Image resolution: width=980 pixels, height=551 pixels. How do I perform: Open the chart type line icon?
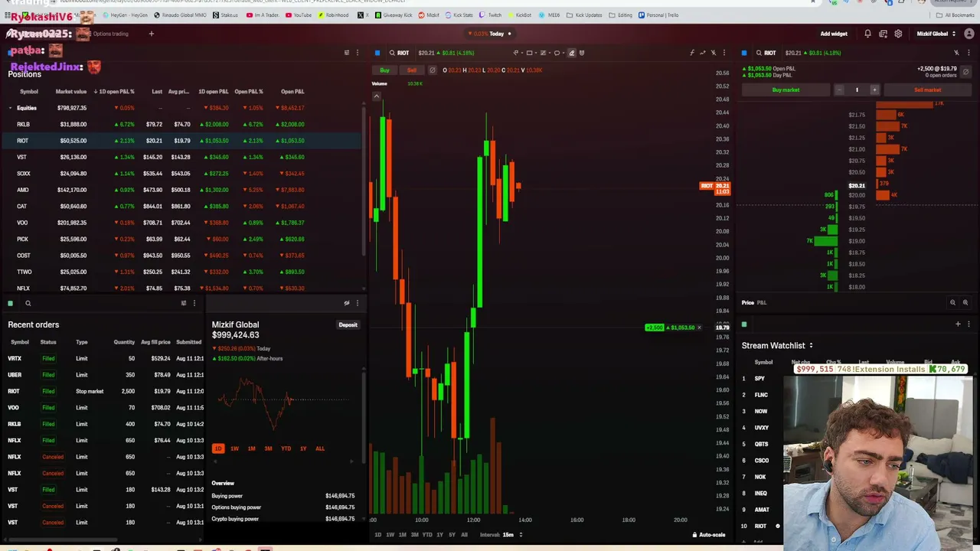pyautogui.click(x=703, y=53)
